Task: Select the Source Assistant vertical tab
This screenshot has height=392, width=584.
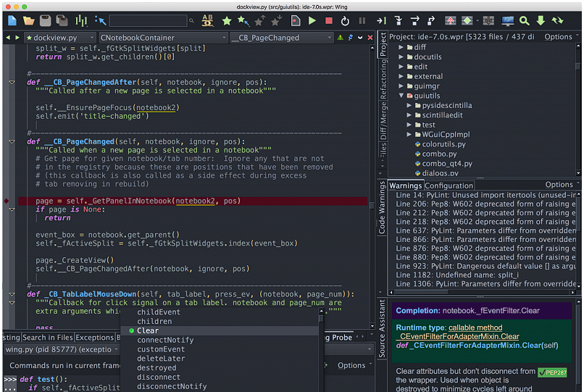Action: click(382, 328)
